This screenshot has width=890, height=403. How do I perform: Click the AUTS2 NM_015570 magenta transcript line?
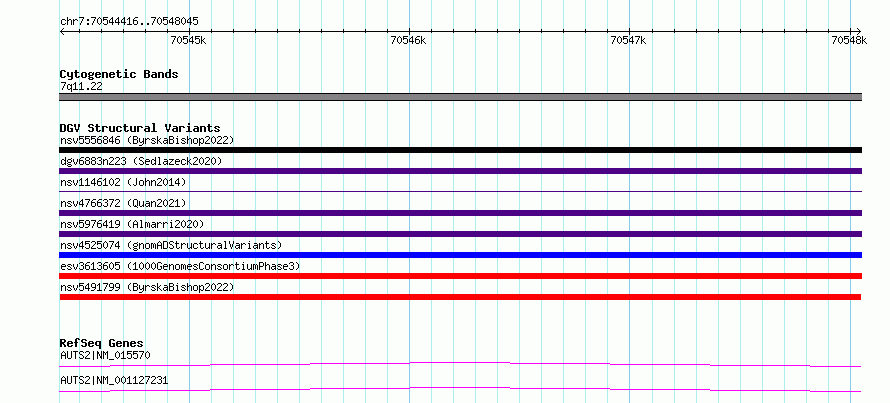460,364
